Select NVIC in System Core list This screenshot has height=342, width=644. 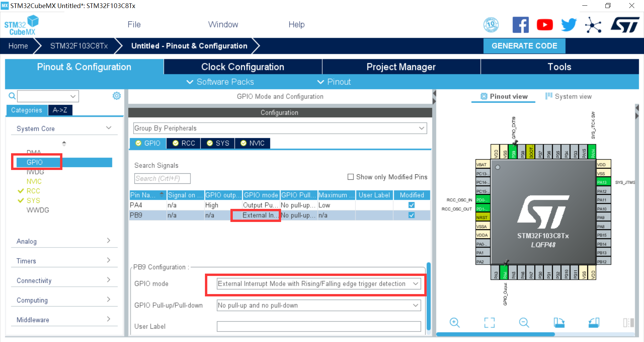click(34, 181)
